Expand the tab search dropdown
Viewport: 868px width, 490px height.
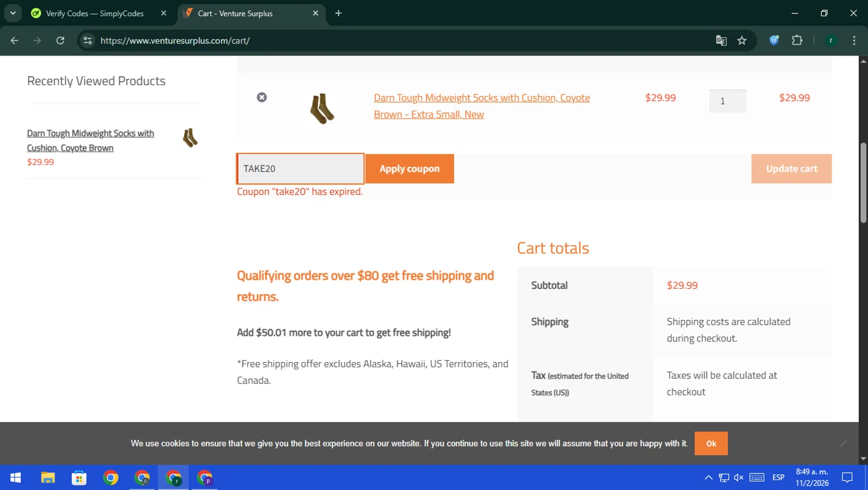pyautogui.click(x=13, y=13)
